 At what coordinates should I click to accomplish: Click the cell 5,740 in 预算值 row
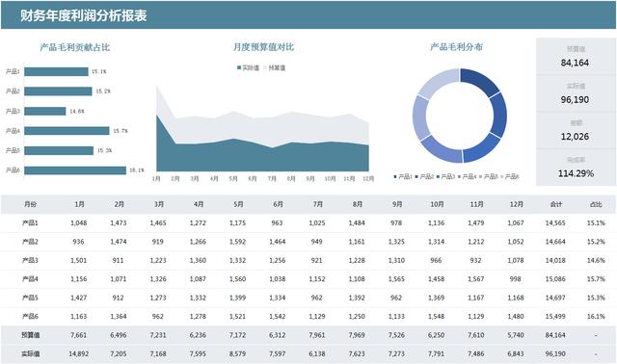516,335
